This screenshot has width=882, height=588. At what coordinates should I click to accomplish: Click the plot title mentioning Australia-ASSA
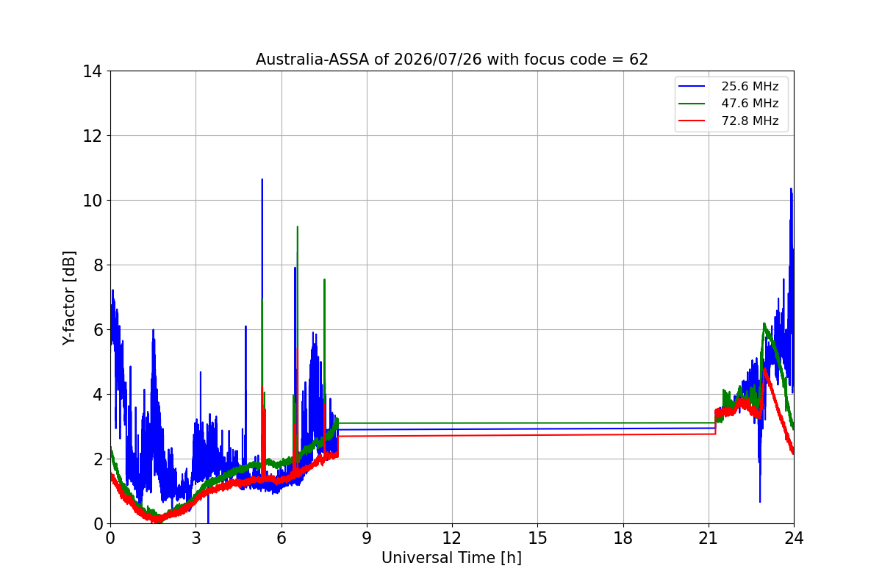point(452,60)
